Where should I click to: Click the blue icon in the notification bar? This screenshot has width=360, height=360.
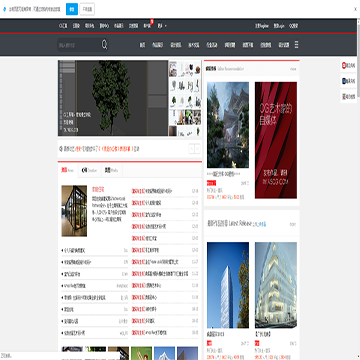click(x=4, y=9)
